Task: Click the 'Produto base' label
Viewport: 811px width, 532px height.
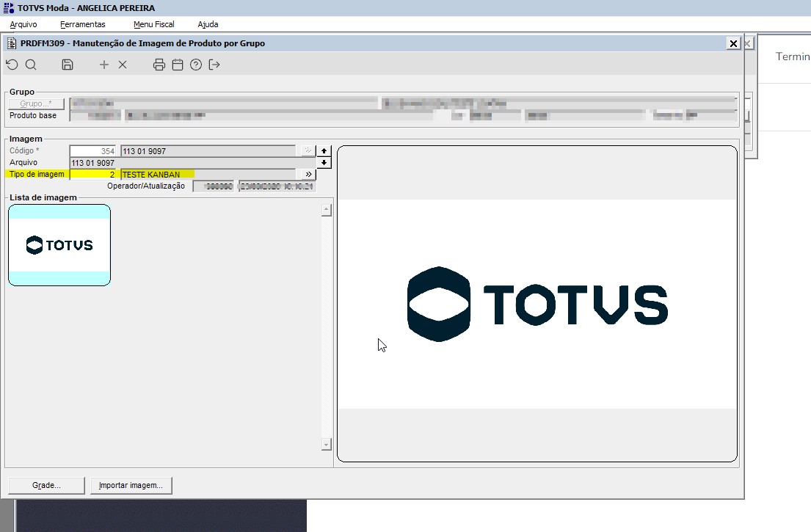Action: 33,115
